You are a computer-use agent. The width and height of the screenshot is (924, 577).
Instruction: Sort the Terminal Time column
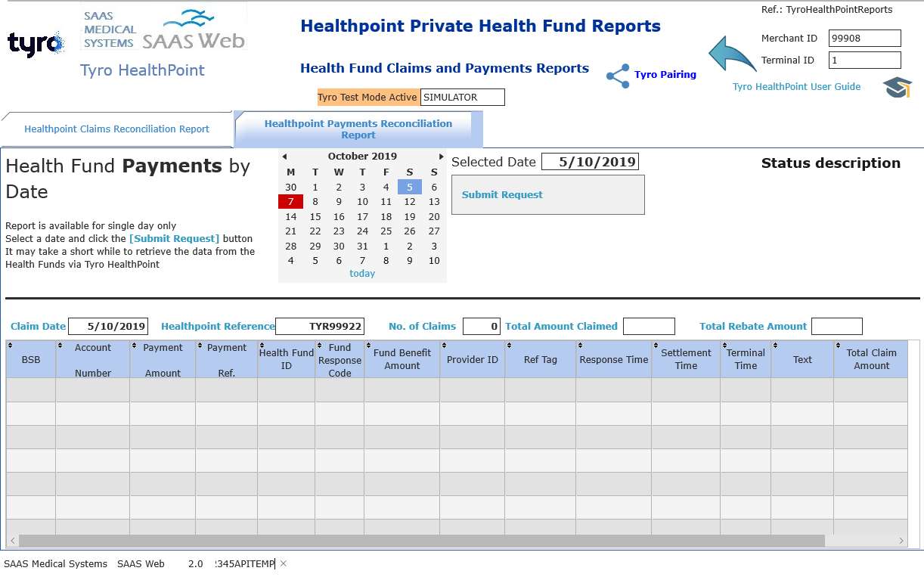(724, 346)
